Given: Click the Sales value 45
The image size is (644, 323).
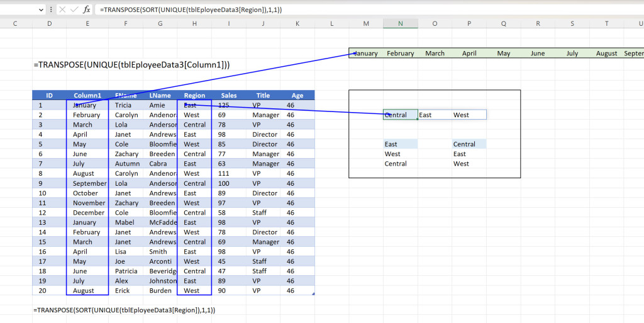Looking at the screenshot, I should pyautogui.click(x=229, y=261).
